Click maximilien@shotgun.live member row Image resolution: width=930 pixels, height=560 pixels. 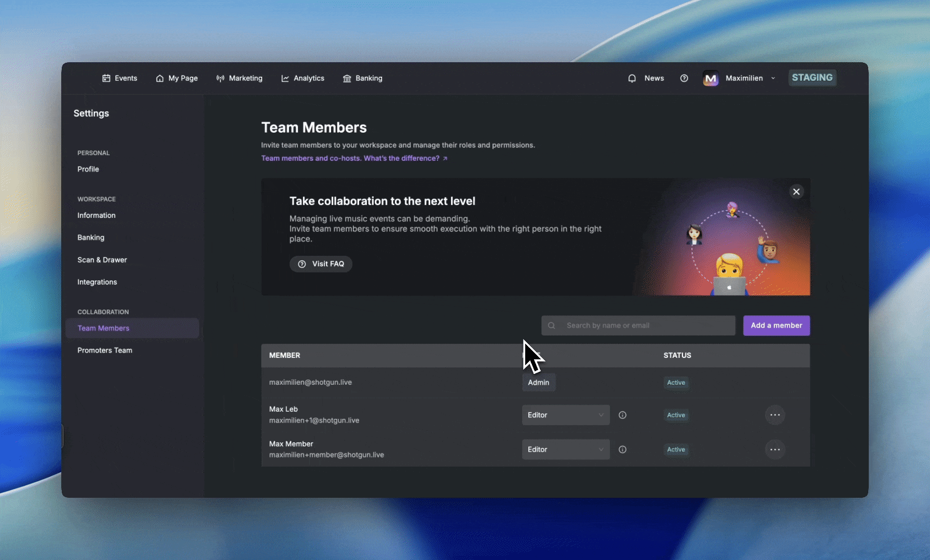pyautogui.click(x=536, y=383)
